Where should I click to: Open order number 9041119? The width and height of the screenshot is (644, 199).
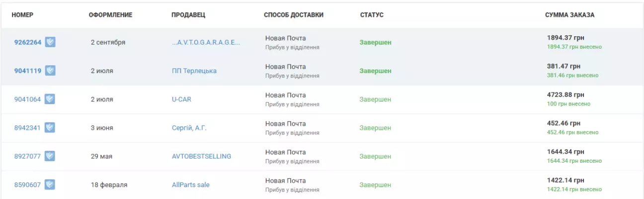click(28, 71)
